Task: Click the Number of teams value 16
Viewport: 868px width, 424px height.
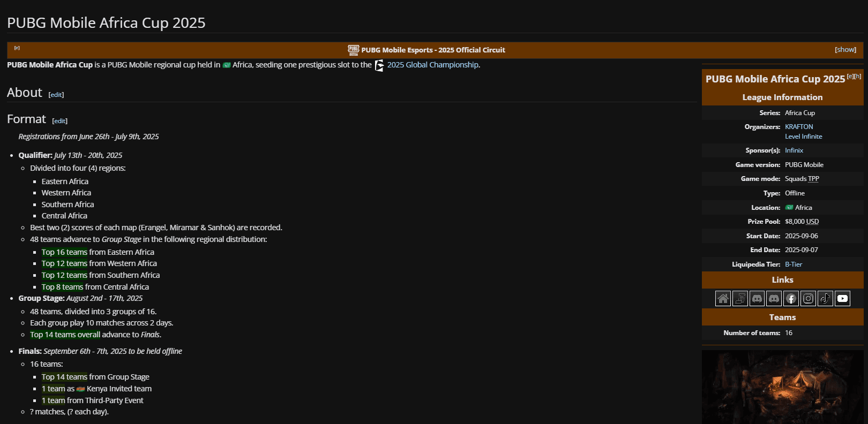Action: click(789, 333)
